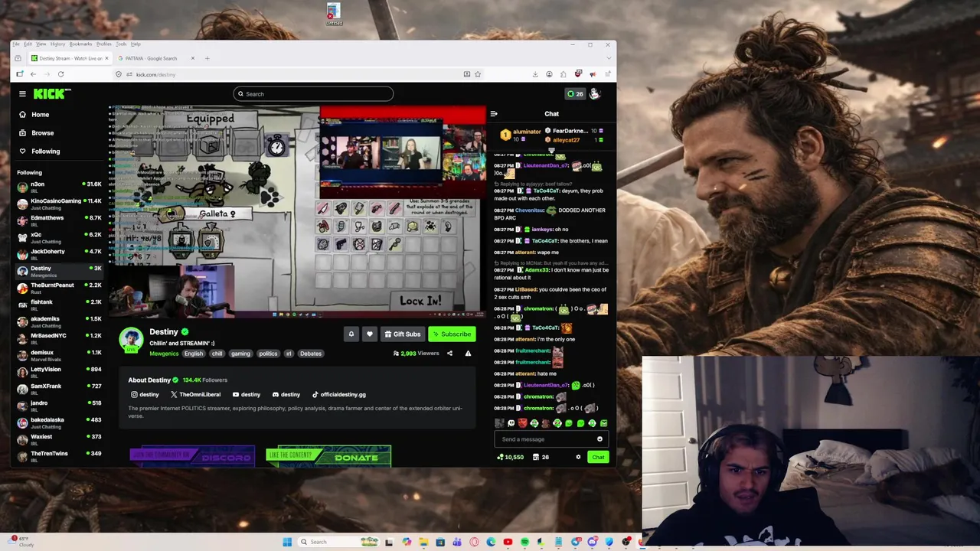Click the KICK logo
Viewport: 980px width, 551px height.
click(51, 93)
